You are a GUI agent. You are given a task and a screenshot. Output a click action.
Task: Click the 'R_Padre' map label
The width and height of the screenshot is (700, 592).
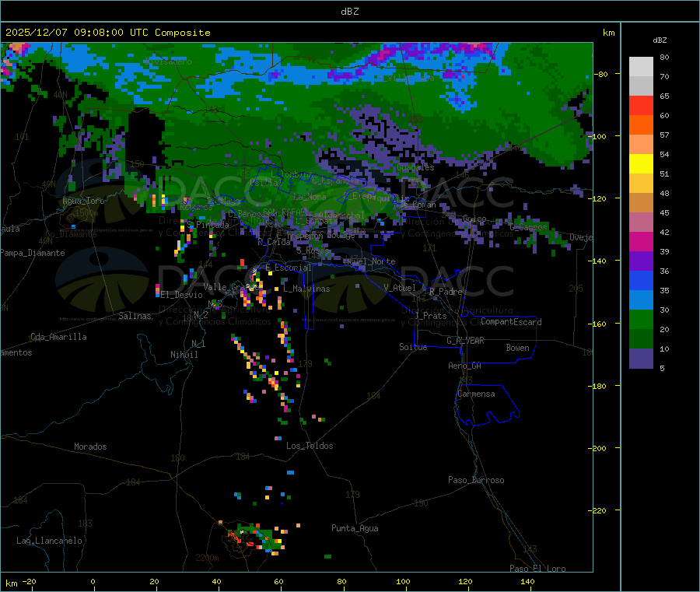pyautogui.click(x=446, y=292)
